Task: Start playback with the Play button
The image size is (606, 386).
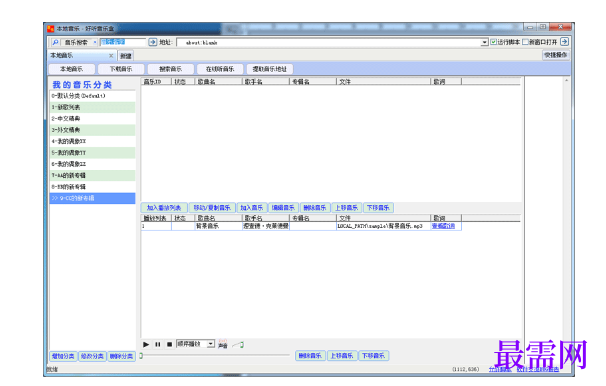Action: pyautogui.click(x=146, y=344)
